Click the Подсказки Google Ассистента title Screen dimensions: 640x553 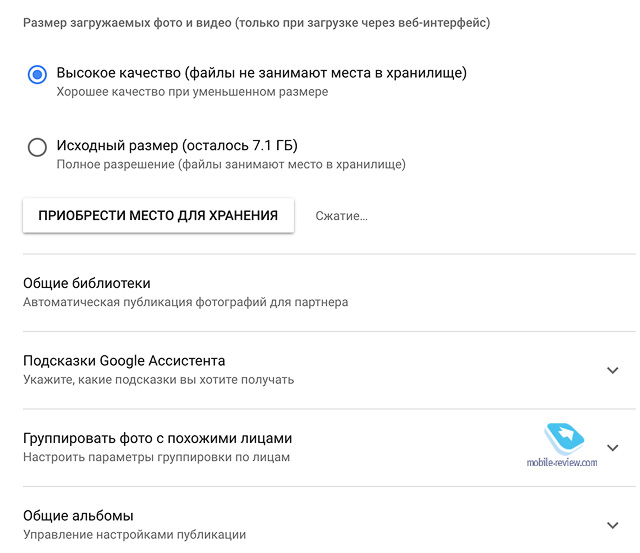coord(124,361)
